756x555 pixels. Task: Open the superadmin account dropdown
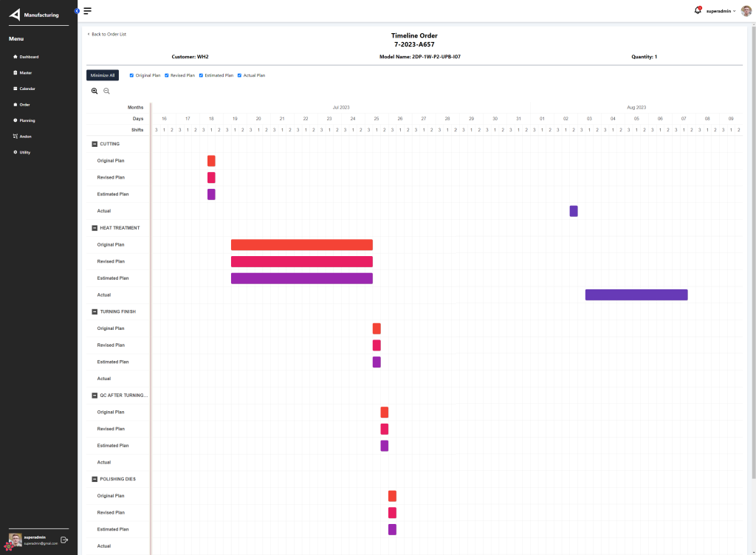(x=721, y=11)
